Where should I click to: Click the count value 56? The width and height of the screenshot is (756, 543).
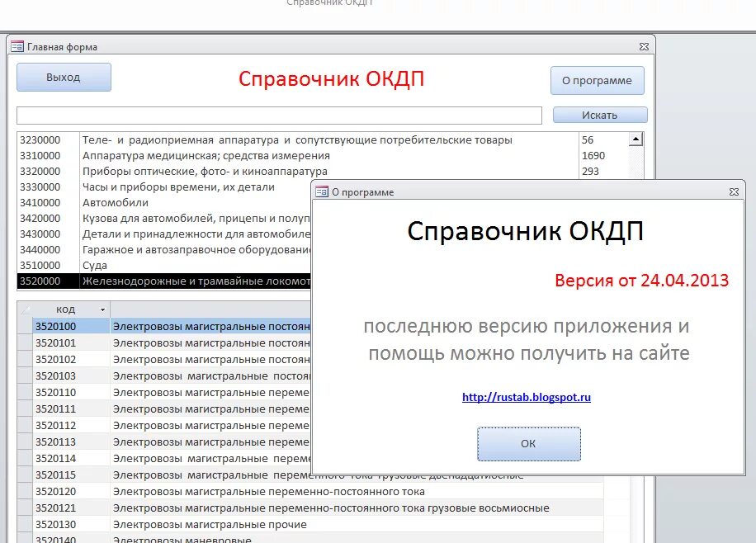(588, 139)
